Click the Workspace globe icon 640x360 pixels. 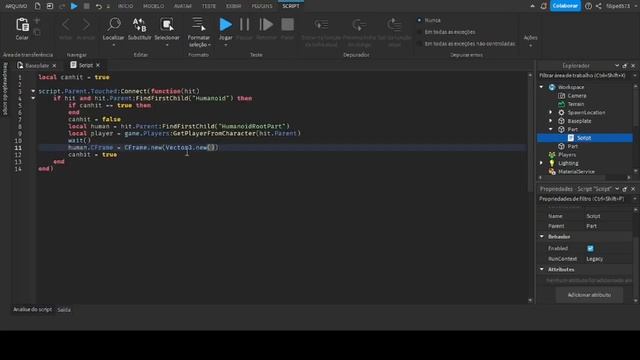click(552, 87)
